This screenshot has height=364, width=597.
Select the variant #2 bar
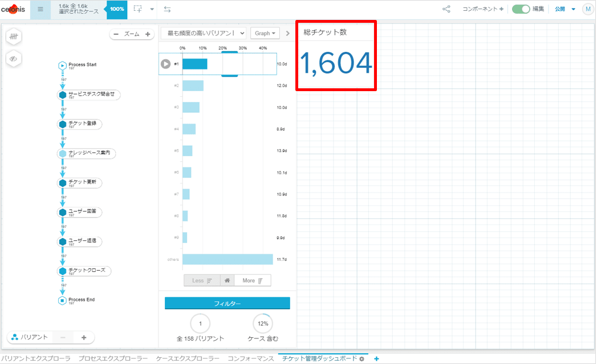(x=193, y=85)
